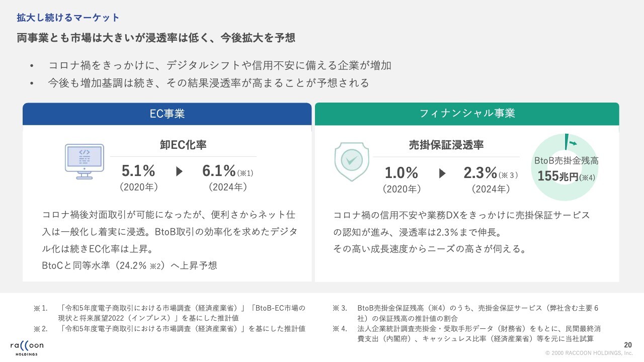Click the 卸EC化率 heading
Image resolution: width=644 pixels, height=362 pixels.
coord(183,145)
